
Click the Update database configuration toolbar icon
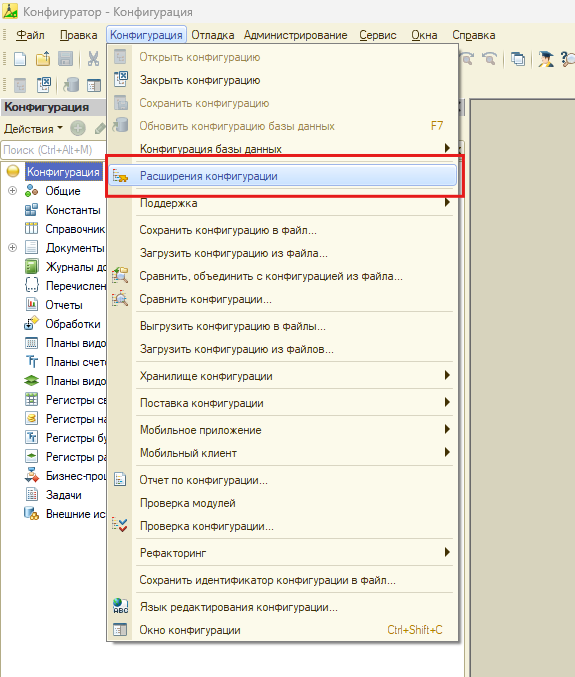click(71, 85)
